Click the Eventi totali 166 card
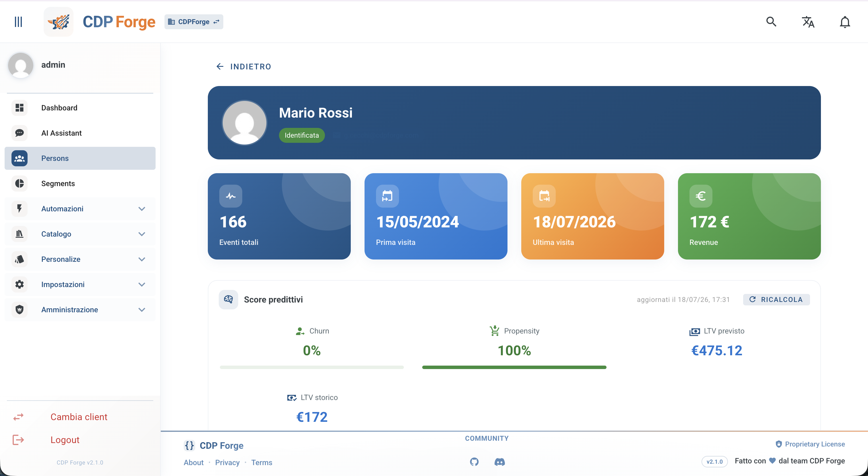The height and width of the screenshot is (476, 868). (279, 216)
